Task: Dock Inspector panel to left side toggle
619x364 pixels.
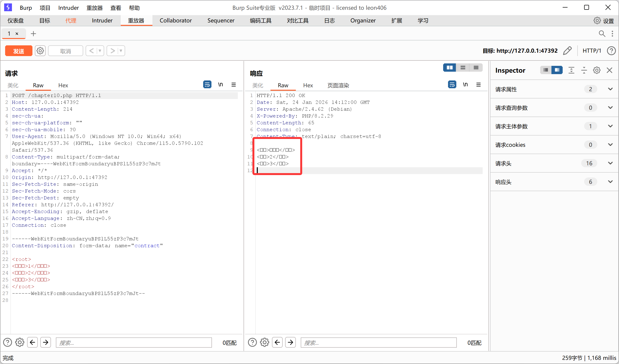Action: [546, 70]
